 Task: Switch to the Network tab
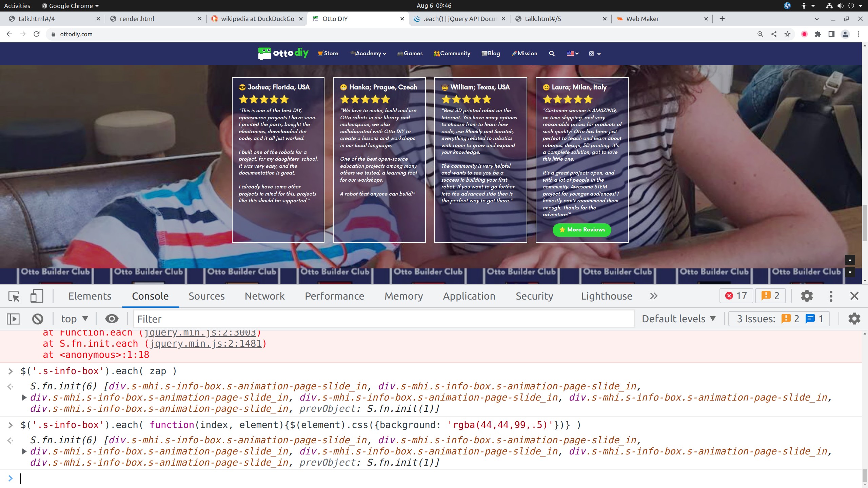point(264,296)
